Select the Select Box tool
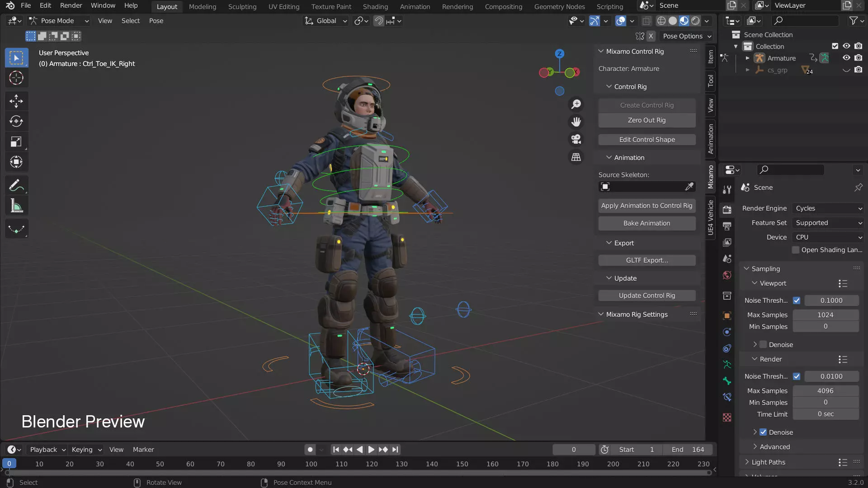 [16, 58]
